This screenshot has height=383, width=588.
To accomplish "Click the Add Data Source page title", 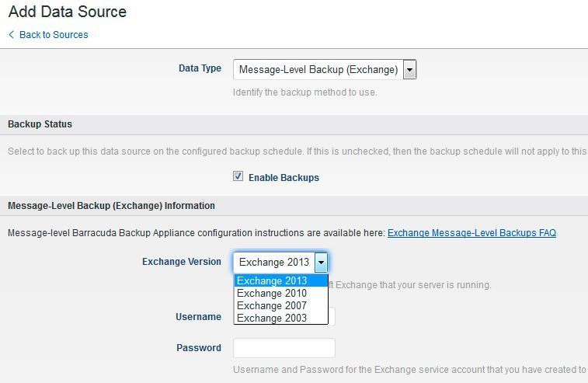I will click(x=68, y=12).
